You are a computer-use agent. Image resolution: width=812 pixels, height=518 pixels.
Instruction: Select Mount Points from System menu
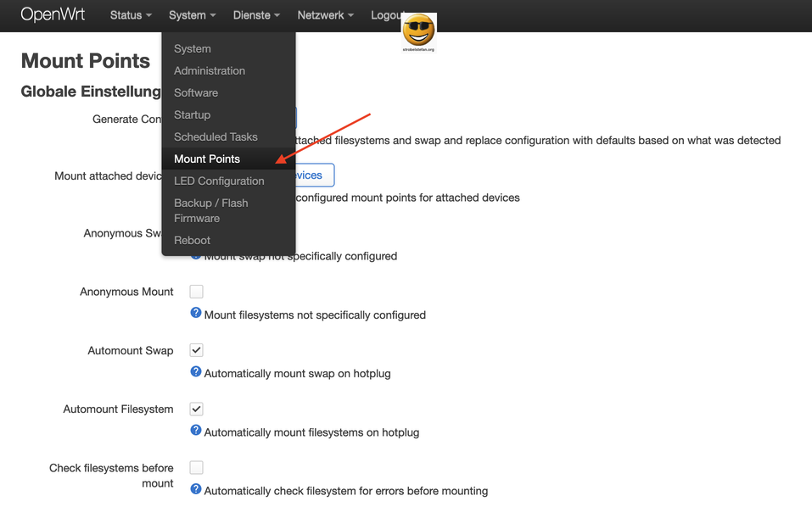[x=207, y=159]
